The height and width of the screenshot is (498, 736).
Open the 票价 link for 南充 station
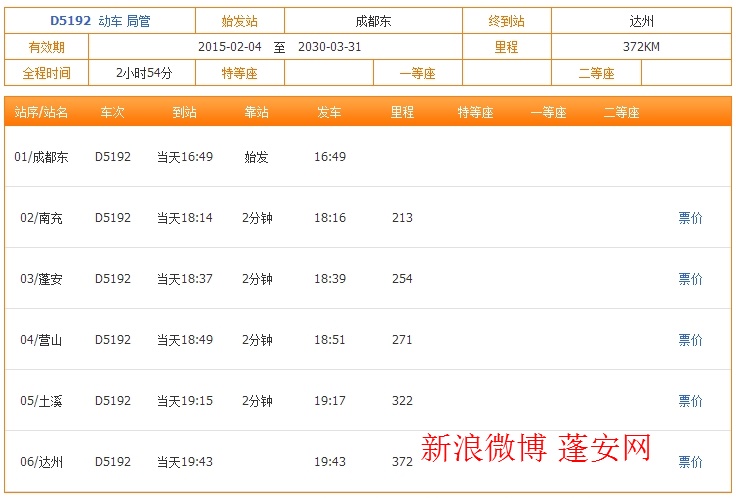point(690,218)
